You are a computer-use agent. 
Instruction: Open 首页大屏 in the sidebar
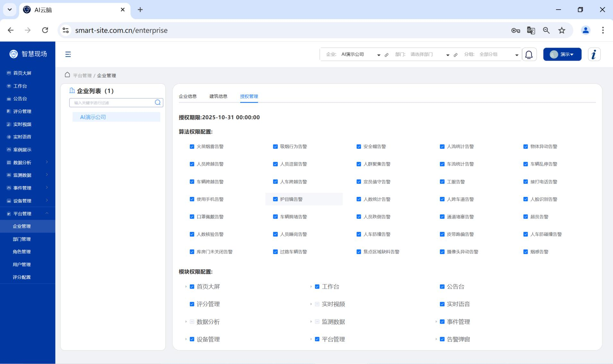point(28,73)
